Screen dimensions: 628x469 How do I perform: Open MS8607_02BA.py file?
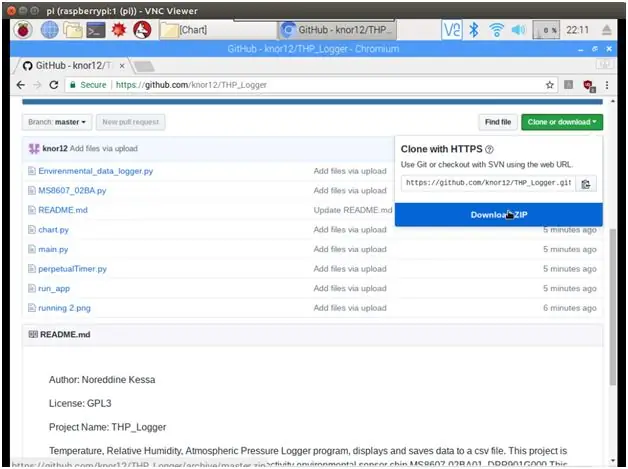pyautogui.click(x=72, y=191)
